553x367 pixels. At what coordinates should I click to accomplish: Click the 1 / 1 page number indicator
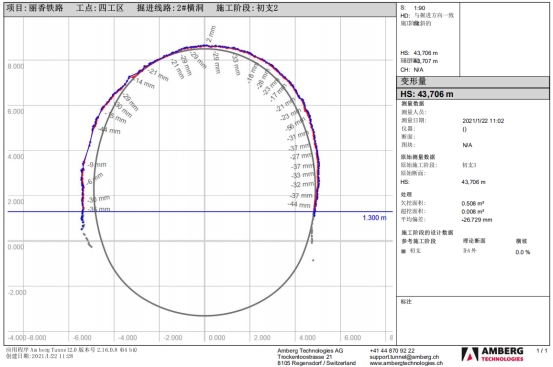pyautogui.click(x=542, y=351)
